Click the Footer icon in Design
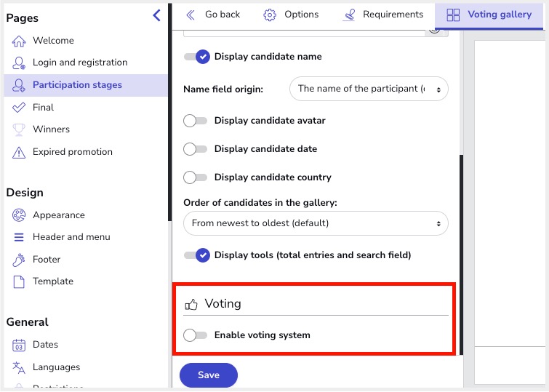Viewport: 549px width, 392px height. pos(19,260)
